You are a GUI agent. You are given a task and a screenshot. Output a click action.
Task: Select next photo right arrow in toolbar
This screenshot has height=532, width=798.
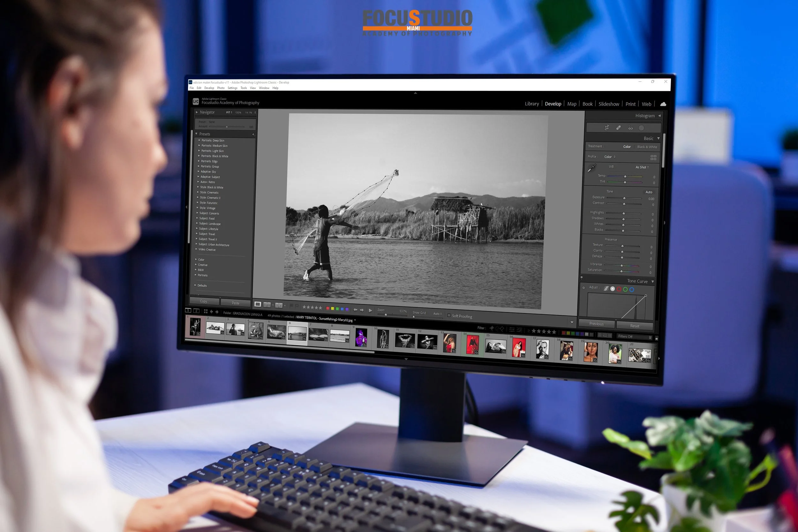(362, 310)
